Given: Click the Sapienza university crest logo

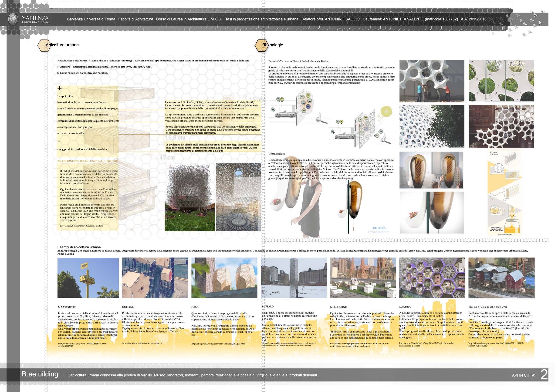Looking at the screenshot, I should pyautogui.click(x=13, y=19).
